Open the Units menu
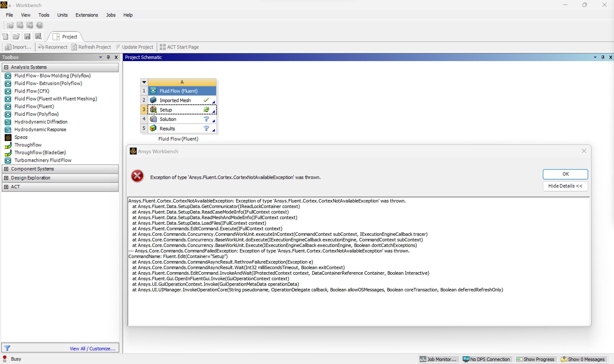Viewport: 614px width, 364px height. [63, 15]
